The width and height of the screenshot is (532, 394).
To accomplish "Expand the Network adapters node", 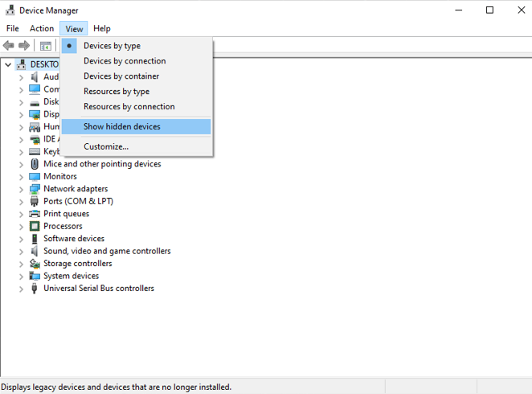I will point(22,190).
